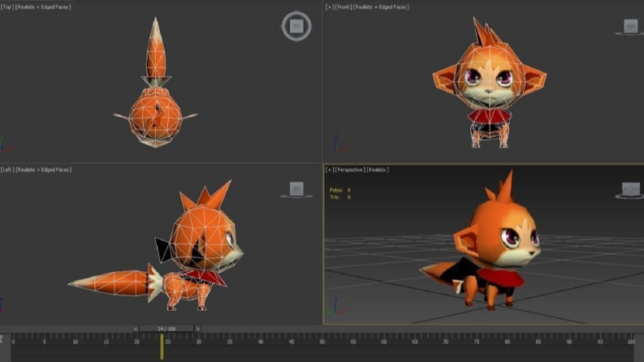Click frame 35 on the timeline ruler
This screenshot has height=362, width=644.
click(230, 342)
